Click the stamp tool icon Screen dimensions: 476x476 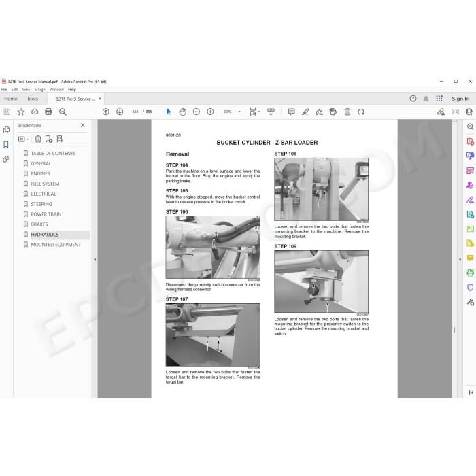click(x=333, y=112)
